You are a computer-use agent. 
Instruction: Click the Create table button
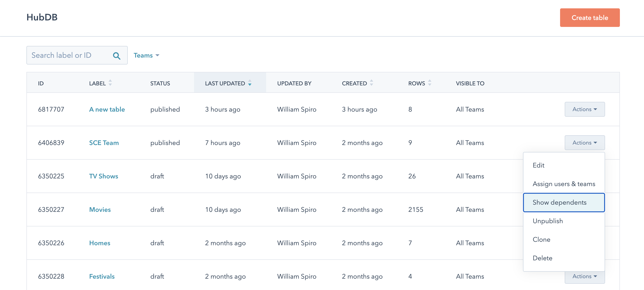click(x=590, y=17)
